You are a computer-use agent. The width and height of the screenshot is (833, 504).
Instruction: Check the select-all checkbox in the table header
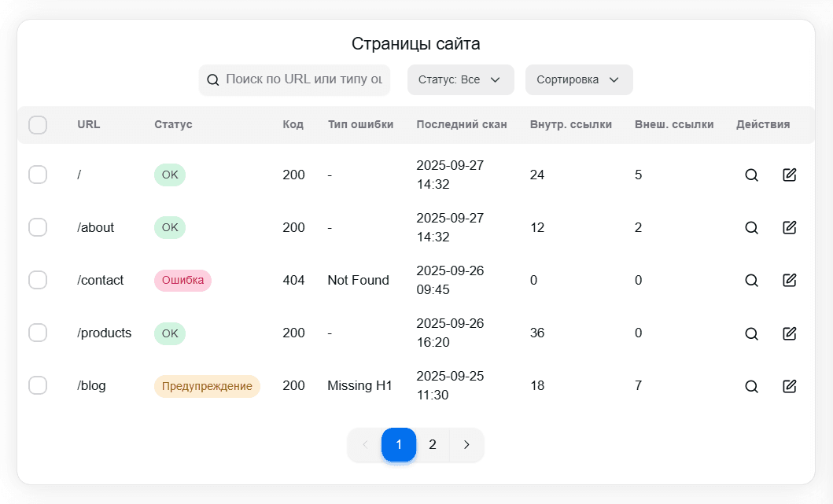37,124
